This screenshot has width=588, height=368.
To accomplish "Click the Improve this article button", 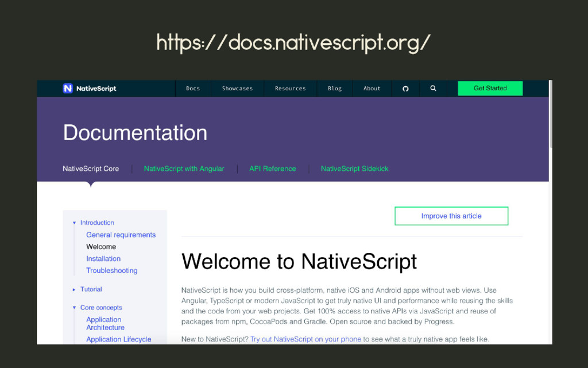I will tap(451, 216).
